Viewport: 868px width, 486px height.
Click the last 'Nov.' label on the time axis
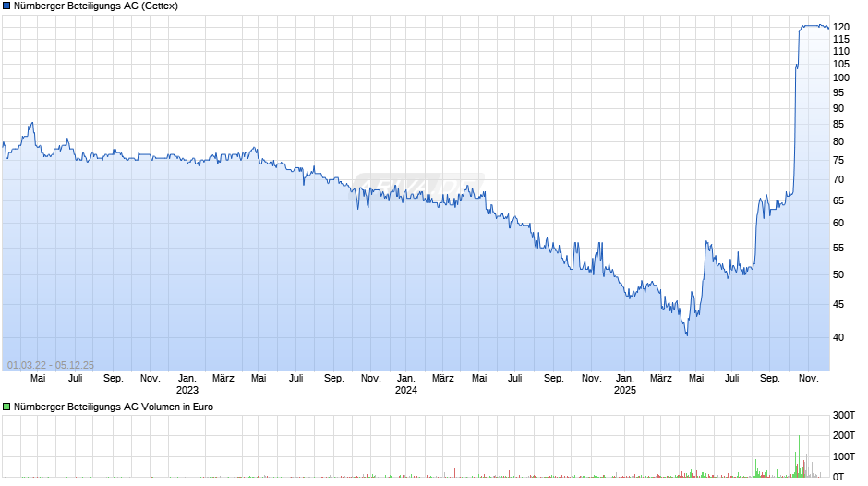(809, 379)
